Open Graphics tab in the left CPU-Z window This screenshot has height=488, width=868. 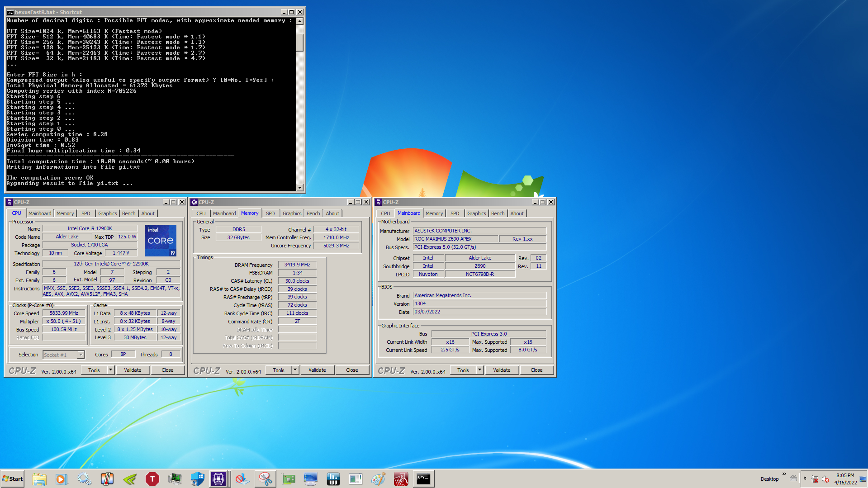(108, 213)
